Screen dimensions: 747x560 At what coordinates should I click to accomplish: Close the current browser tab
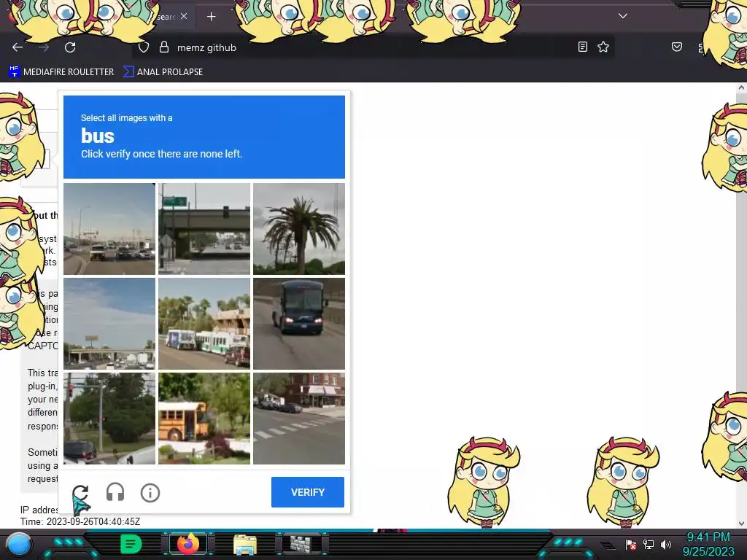[184, 16]
